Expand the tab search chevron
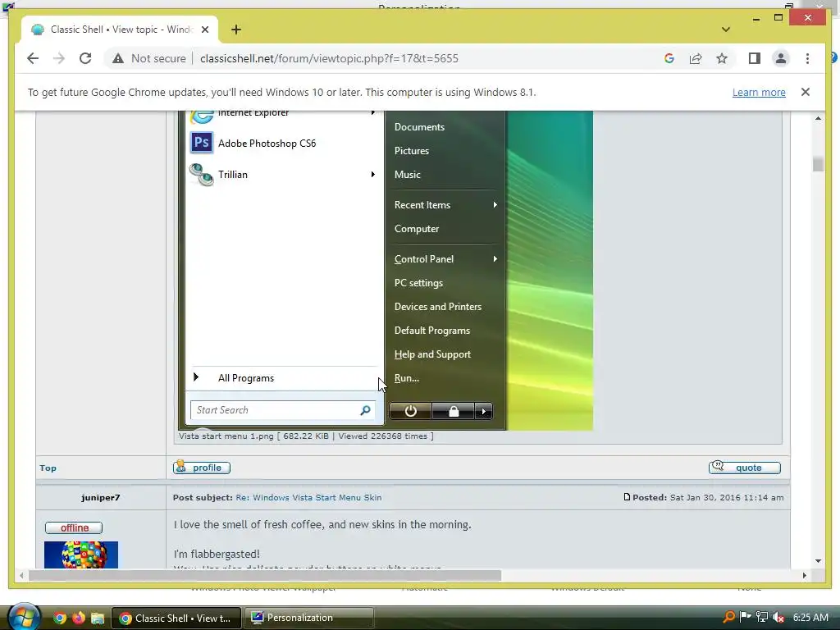Screen dimensions: 840x630 726,30
